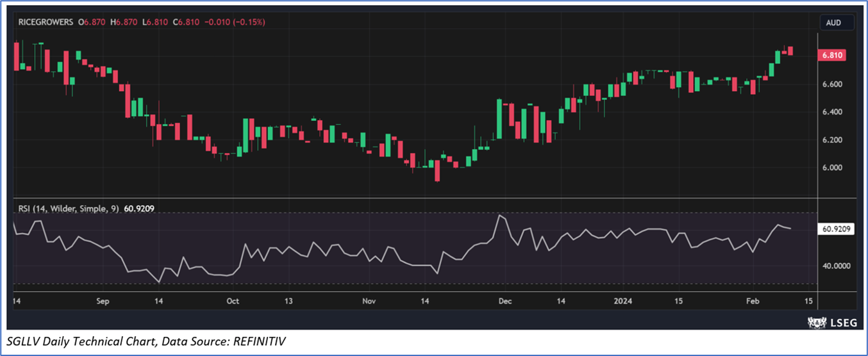Click the Feb date label on time axis
Viewport: 868px width, 356px height.
751,301
